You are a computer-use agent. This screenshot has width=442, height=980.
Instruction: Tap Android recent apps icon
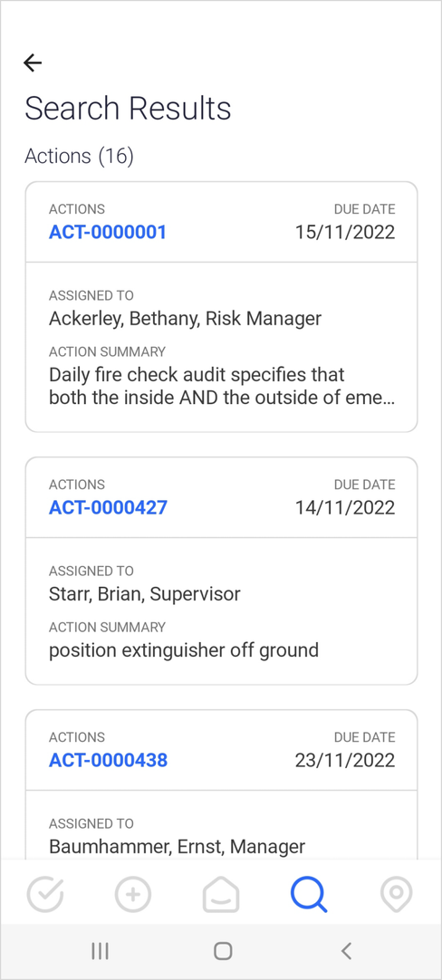(100, 951)
